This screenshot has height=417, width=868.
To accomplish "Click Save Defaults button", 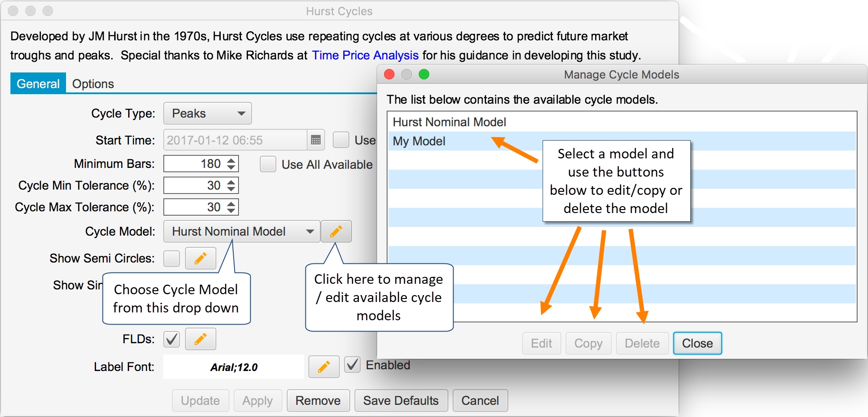I will (401, 400).
